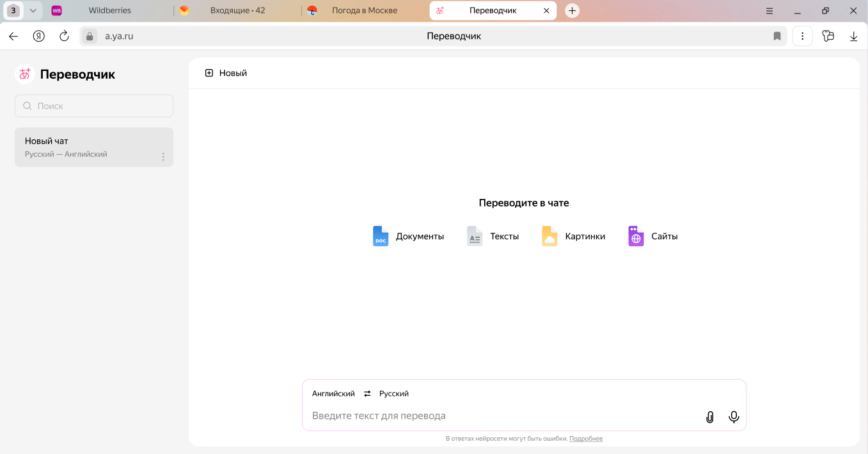Switch to the Погода в Москве tab
The image size is (868, 454).
[x=364, y=10]
